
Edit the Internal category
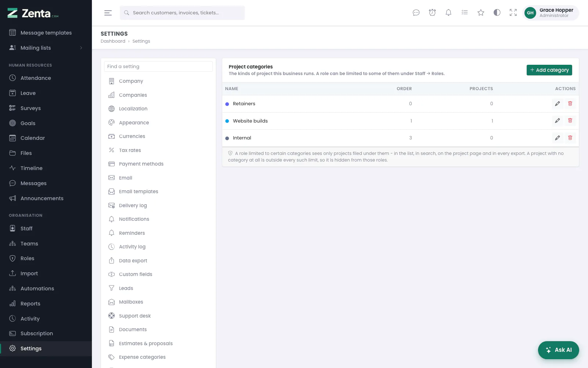557,138
